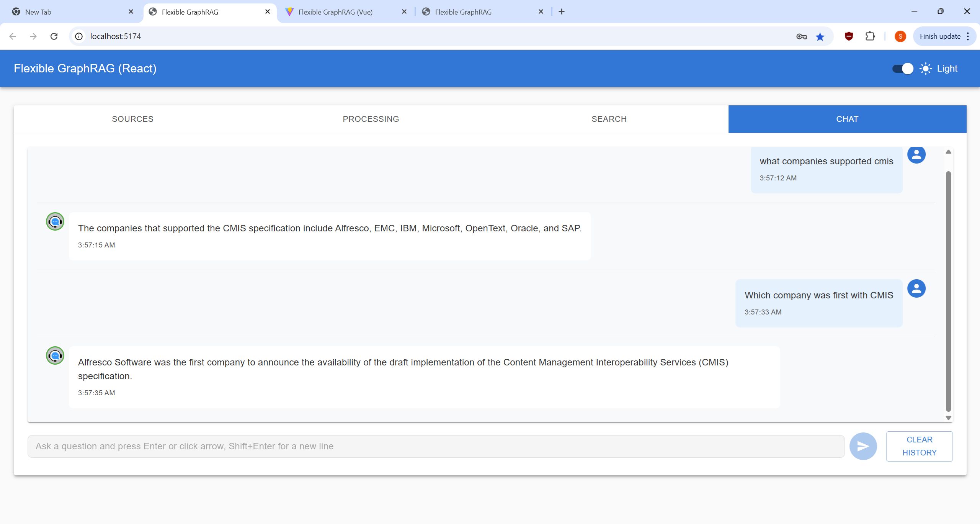Click the sun icon next to Light label

pyautogui.click(x=925, y=68)
